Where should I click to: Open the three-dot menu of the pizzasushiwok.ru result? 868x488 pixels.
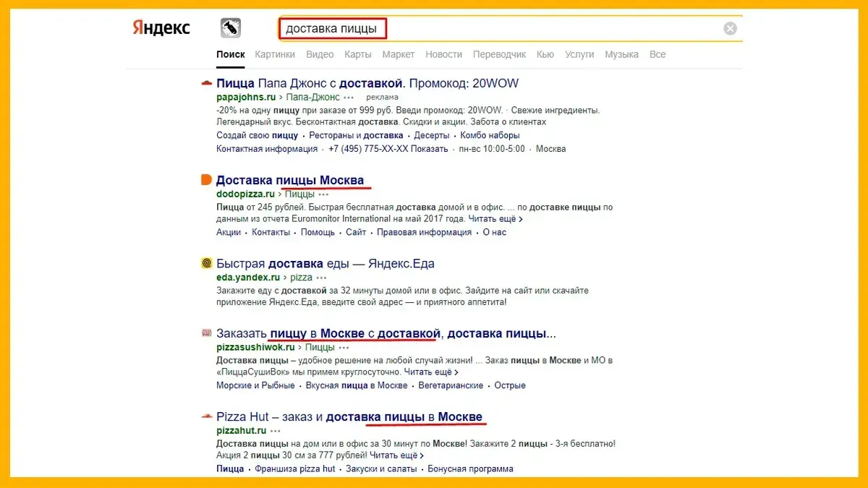[x=344, y=348]
